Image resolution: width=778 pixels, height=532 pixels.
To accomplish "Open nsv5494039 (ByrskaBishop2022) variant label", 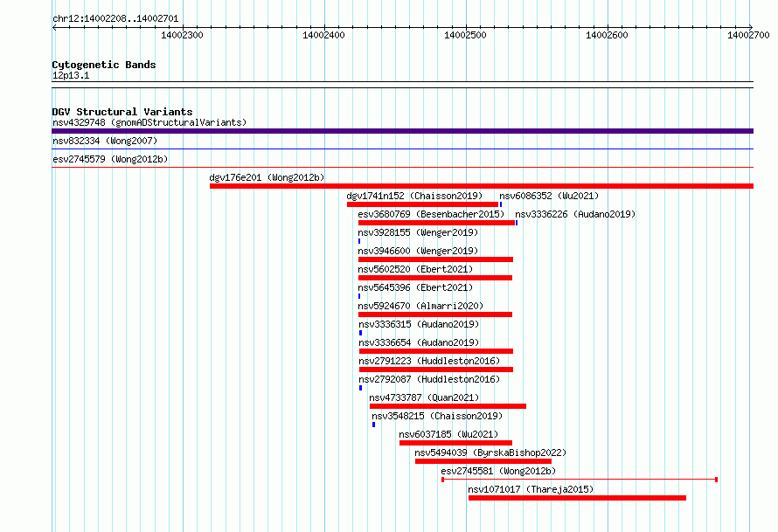I will pos(490,453).
